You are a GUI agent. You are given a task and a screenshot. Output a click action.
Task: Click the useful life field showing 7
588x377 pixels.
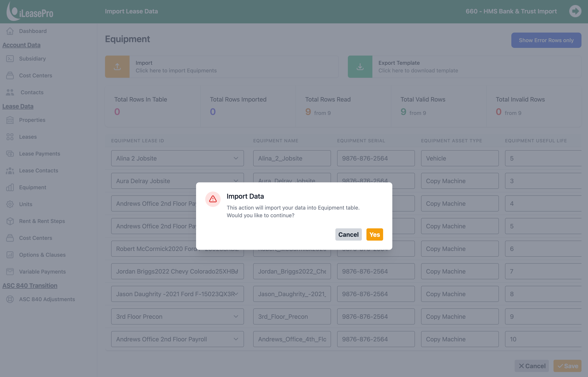pos(543,271)
